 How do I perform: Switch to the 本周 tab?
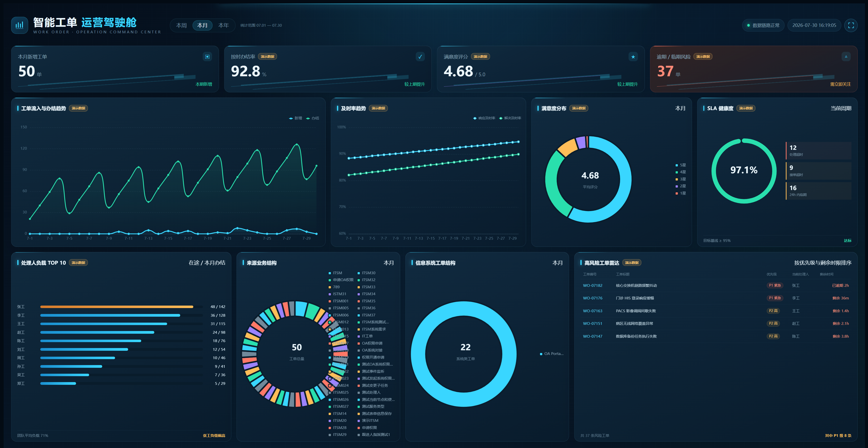click(181, 25)
